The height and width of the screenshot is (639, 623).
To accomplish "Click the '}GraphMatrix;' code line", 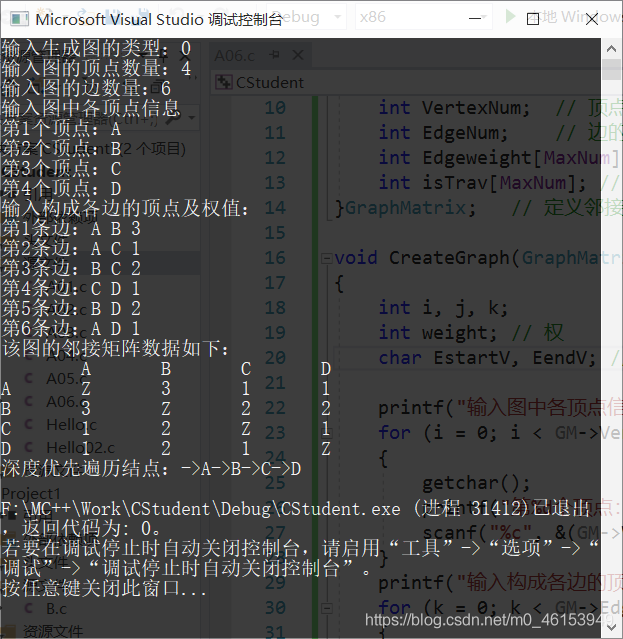I will point(405,208).
